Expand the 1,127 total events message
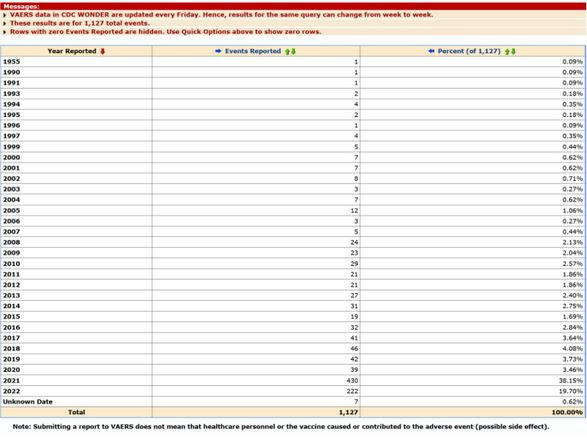 coord(4,24)
